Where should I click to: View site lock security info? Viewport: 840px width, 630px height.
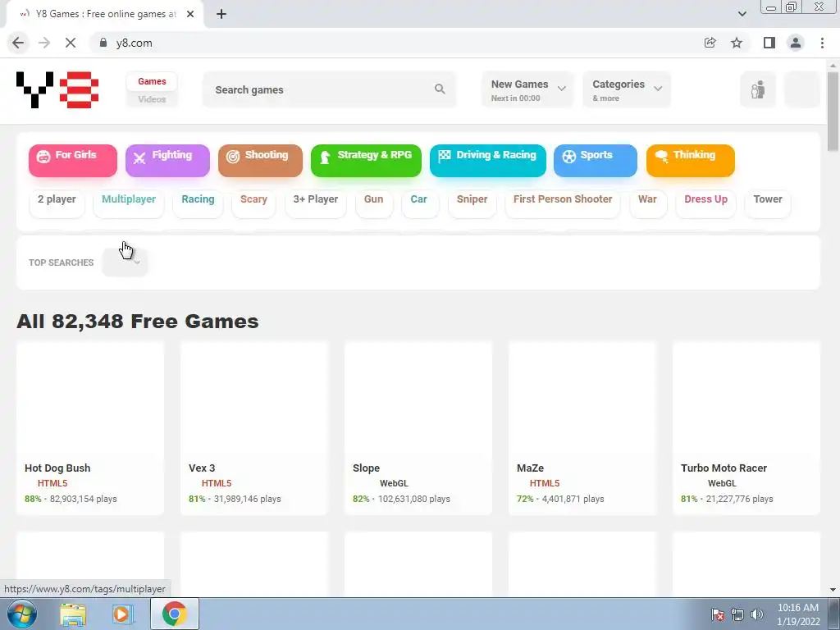[103, 43]
